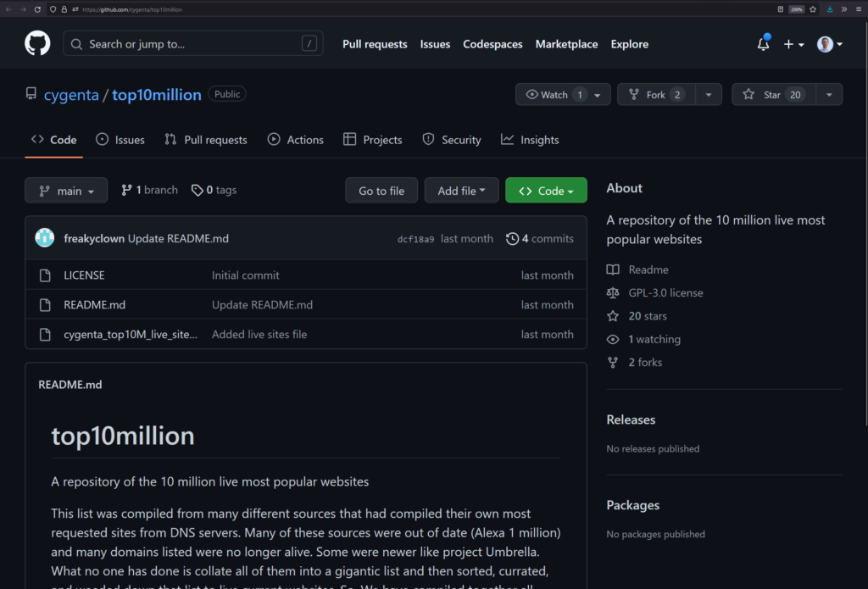Open the Actions tab
The image size is (868, 589).
(x=296, y=140)
